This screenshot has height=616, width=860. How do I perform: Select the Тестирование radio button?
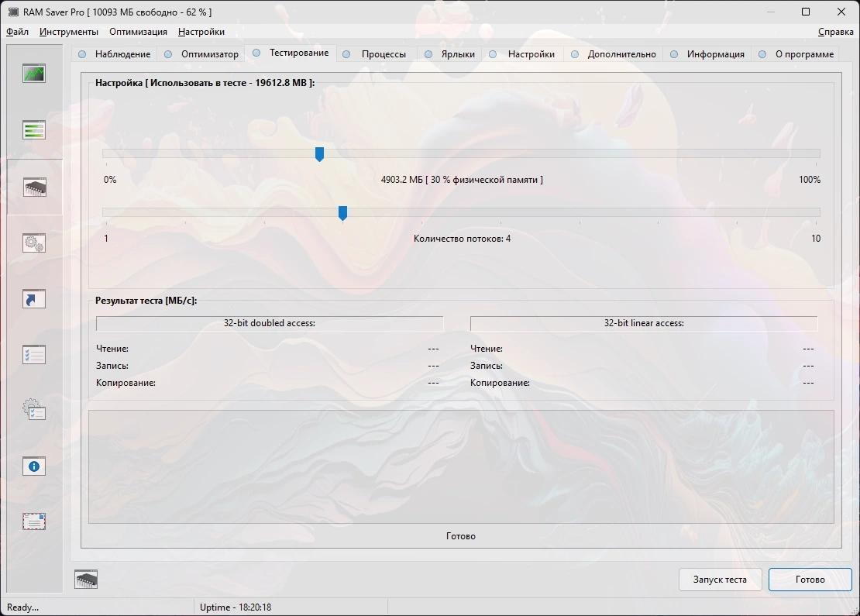point(256,53)
